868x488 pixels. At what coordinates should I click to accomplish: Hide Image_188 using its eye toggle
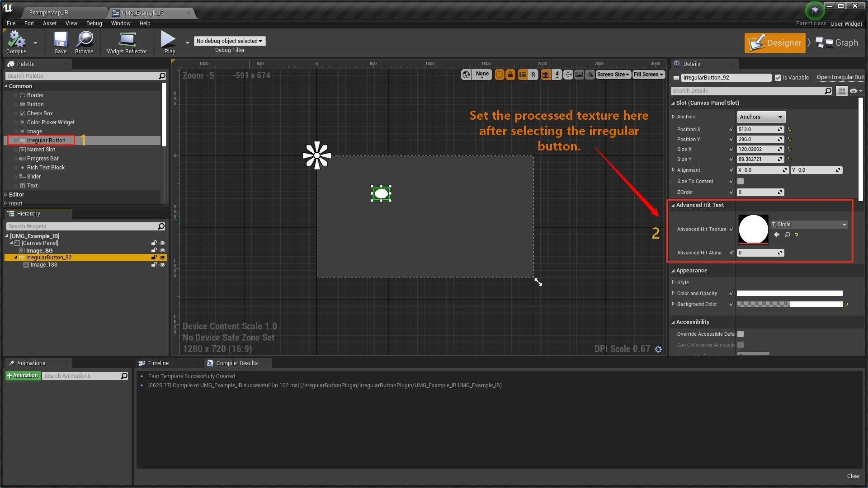[x=162, y=265]
